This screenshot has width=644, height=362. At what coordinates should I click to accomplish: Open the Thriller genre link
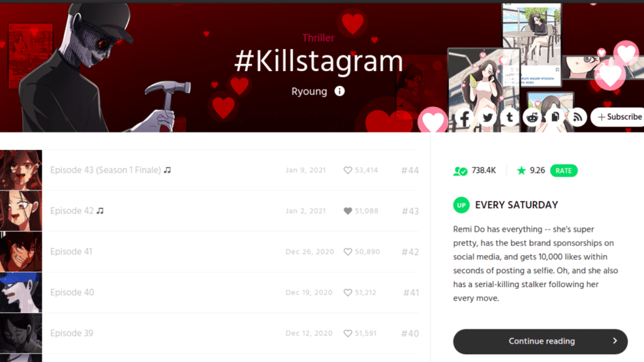tap(319, 38)
